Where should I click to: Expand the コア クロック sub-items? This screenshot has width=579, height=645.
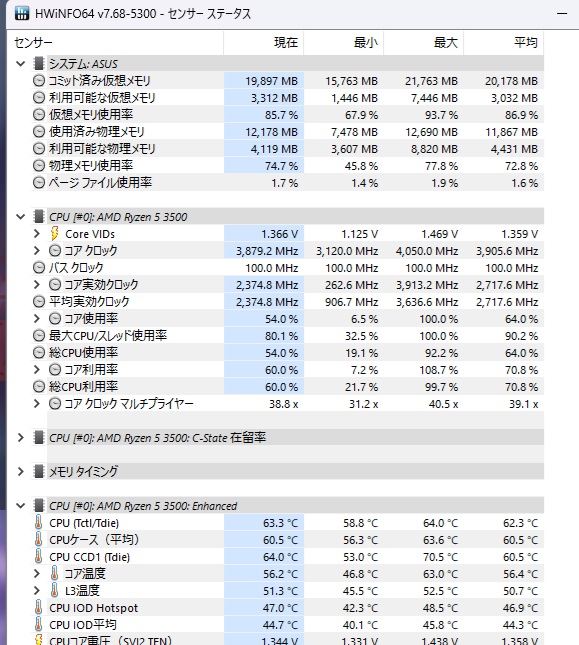pos(37,251)
